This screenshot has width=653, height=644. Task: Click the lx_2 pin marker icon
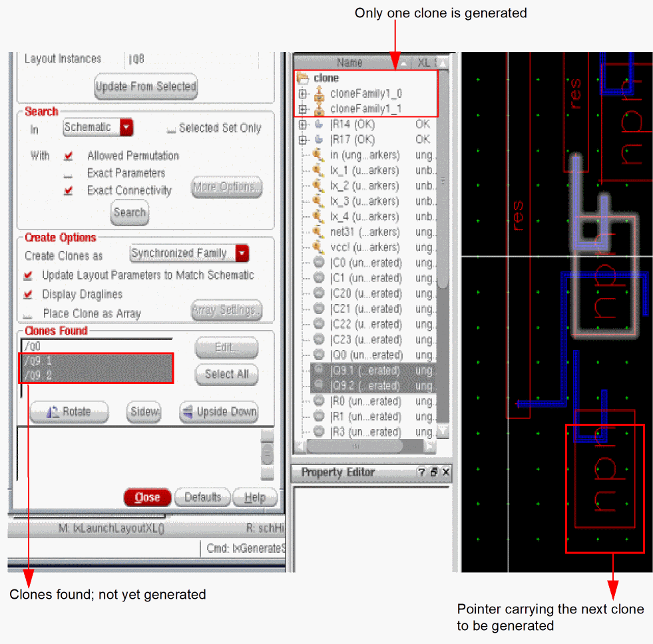319,186
